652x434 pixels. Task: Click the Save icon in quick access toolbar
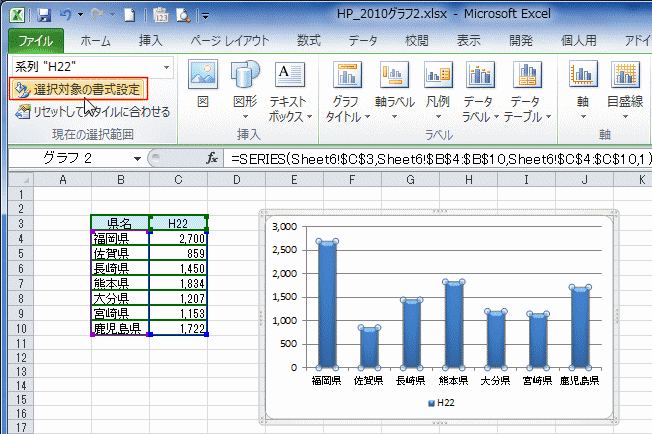43,16
